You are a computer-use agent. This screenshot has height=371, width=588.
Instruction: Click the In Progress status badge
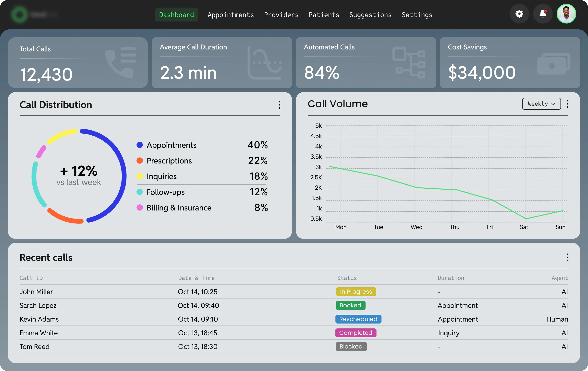coord(356,292)
